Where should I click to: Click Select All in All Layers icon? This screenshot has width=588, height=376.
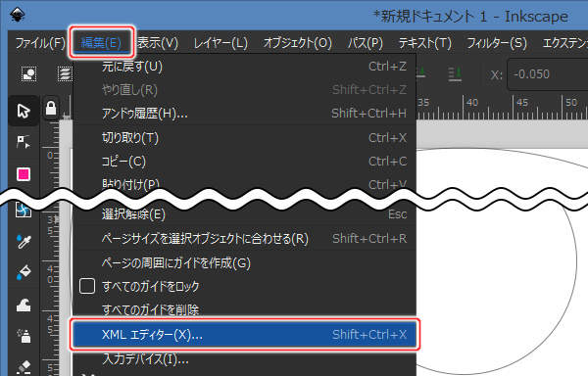pyautogui.click(x=64, y=74)
